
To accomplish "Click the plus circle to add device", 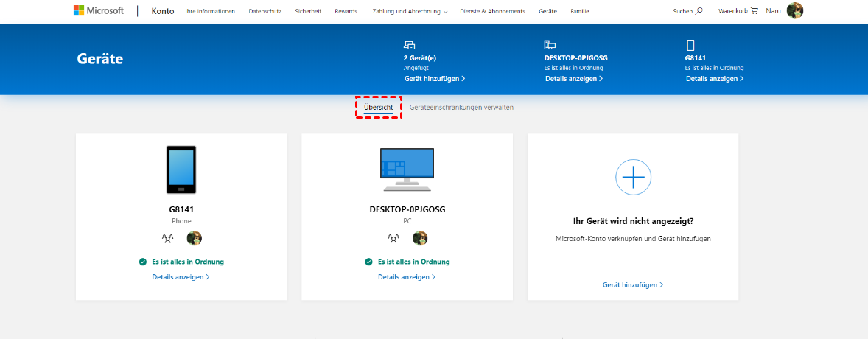I will pyautogui.click(x=633, y=177).
